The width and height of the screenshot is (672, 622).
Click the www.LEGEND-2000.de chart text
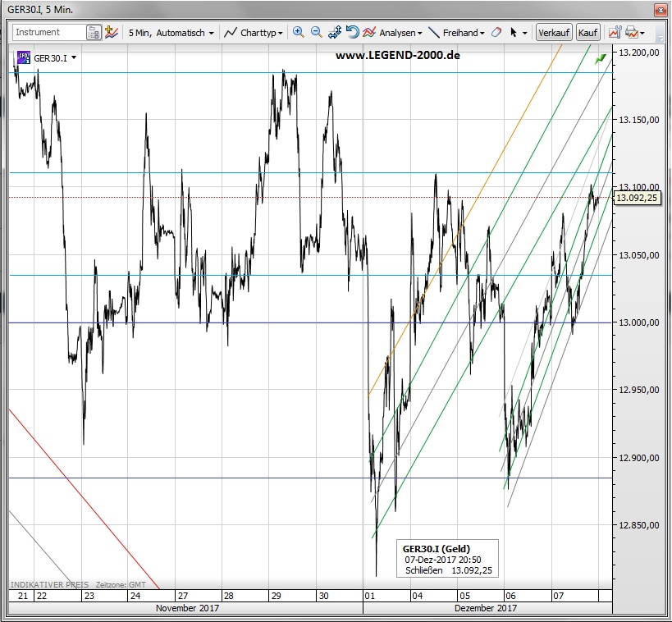[x=397, y=55]
